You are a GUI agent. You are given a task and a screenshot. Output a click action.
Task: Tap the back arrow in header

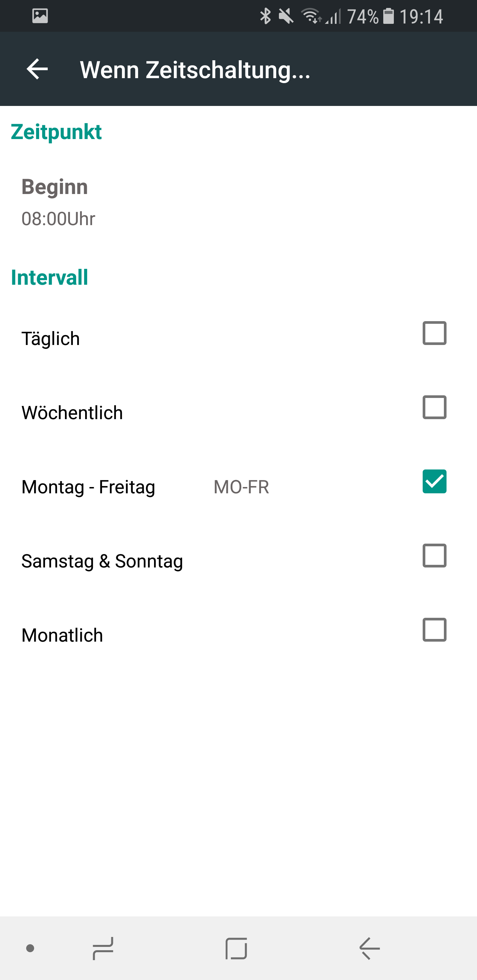[37, 69]
